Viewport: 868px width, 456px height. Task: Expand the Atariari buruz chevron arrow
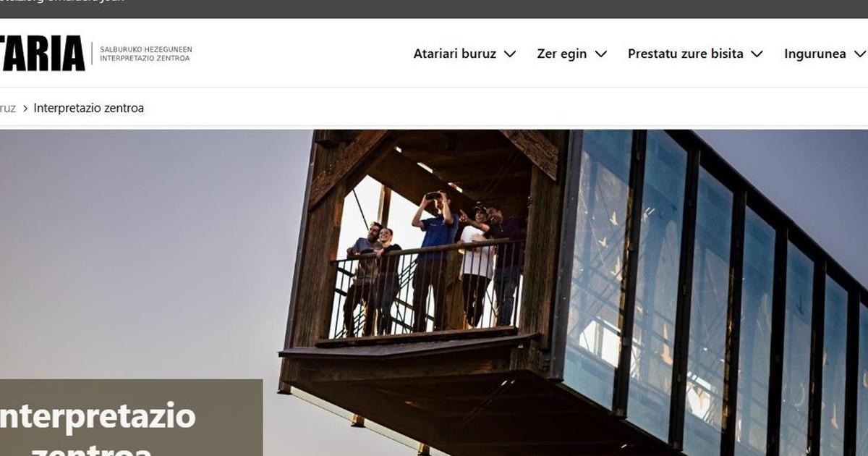point(510,54)
